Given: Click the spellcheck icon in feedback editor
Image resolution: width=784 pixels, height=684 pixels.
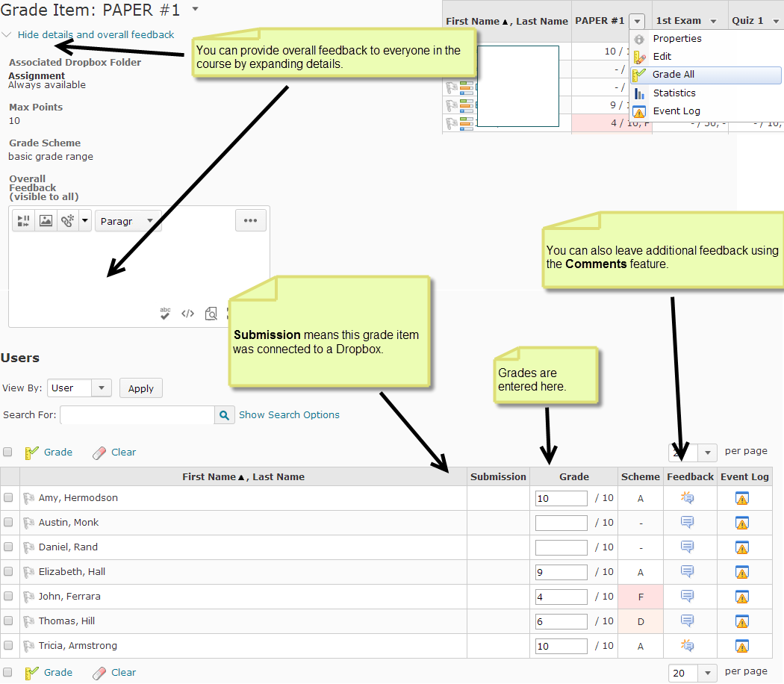Looking at the screenshot, I should click(x=165, y=314).
